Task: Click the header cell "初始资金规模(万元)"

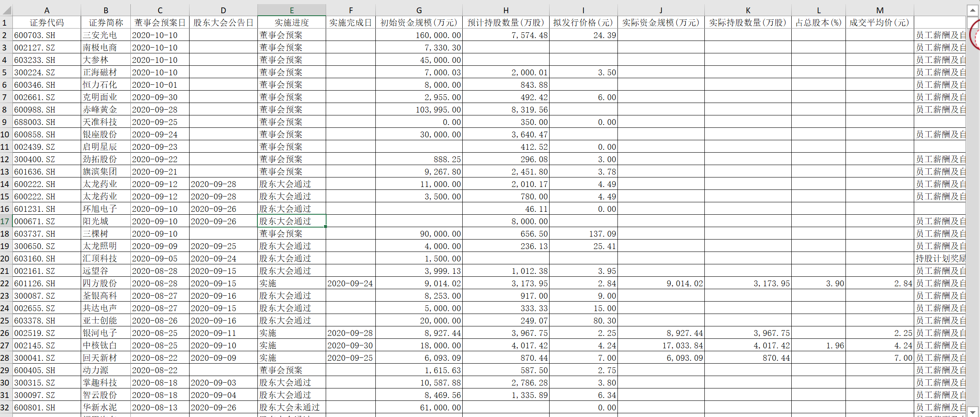Action: 419,22
